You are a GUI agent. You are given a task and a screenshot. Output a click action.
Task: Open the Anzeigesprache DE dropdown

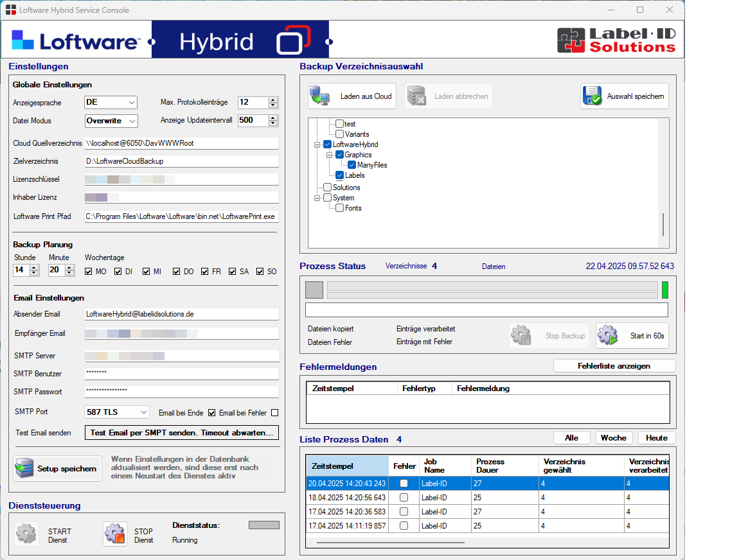point(132,102)
